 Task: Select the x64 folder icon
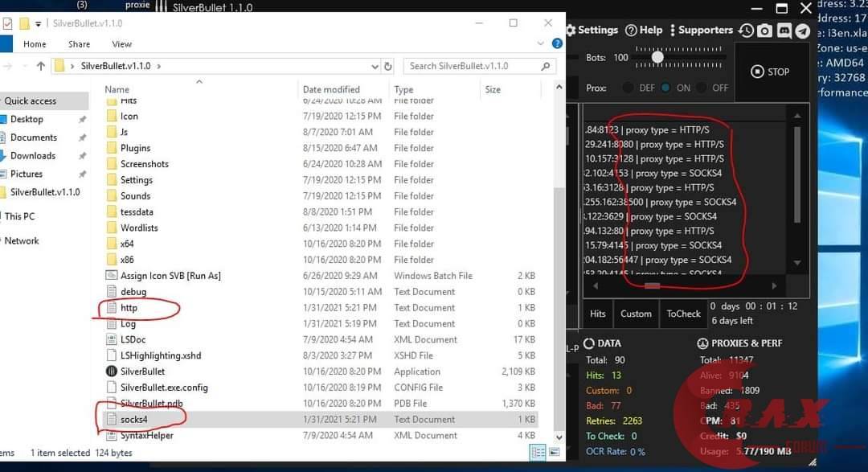[111, 244]
